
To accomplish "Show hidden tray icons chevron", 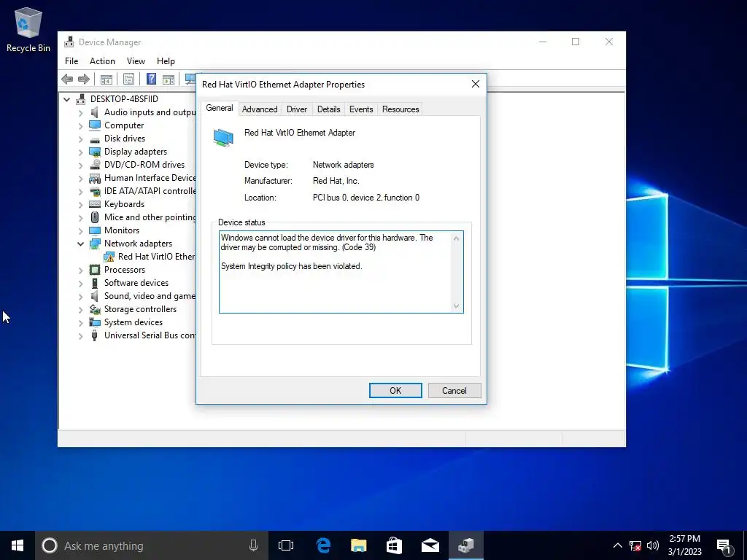I will (617, 545).
